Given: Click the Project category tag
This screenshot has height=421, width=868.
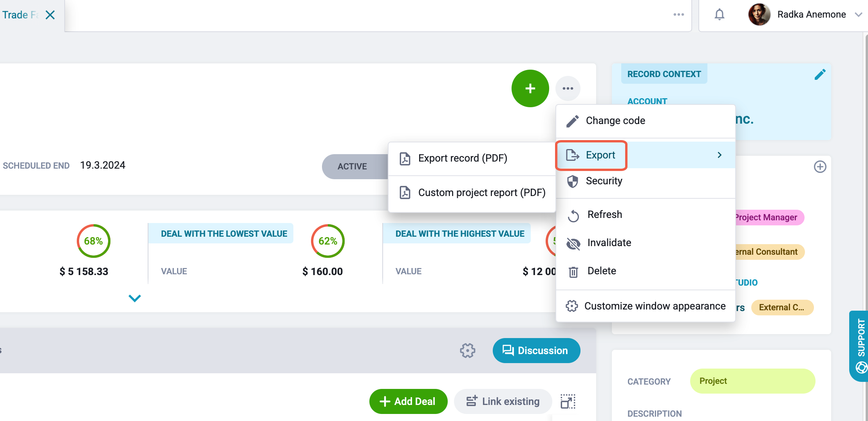Looking at the screenshot, I should (x=752, y=381).
